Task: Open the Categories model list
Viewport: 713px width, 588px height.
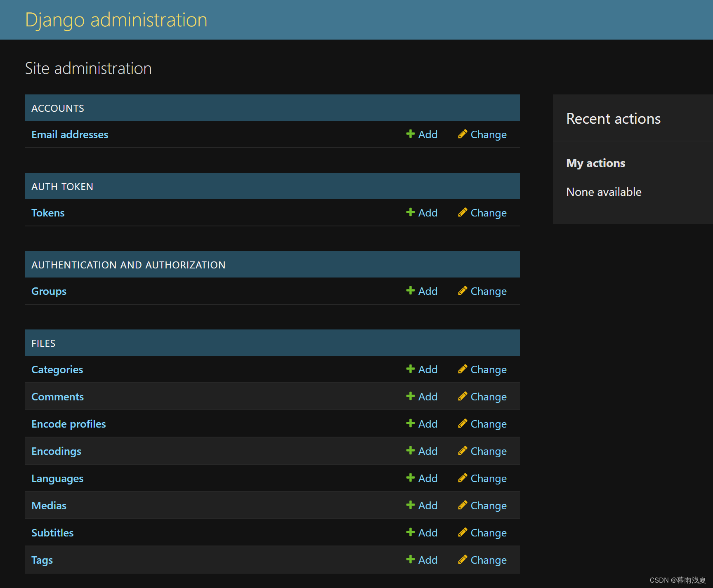Action: click(x=57, y=369)
